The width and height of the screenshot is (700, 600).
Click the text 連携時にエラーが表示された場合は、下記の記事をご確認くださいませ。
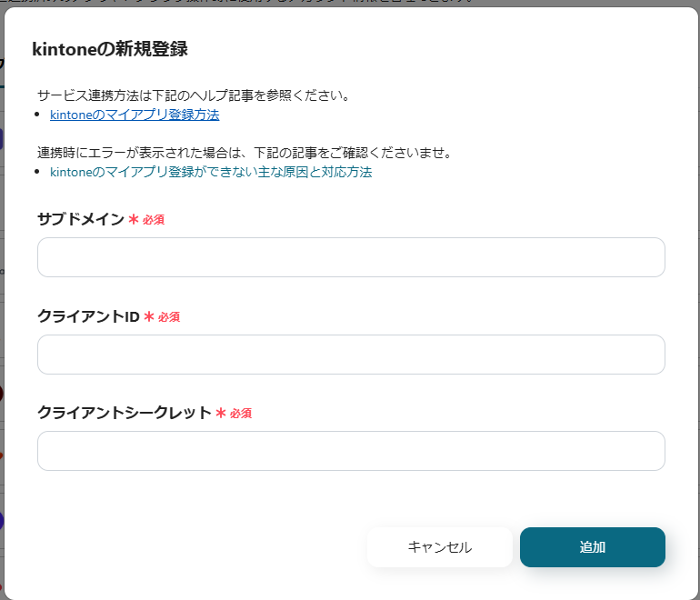(245, 153)
